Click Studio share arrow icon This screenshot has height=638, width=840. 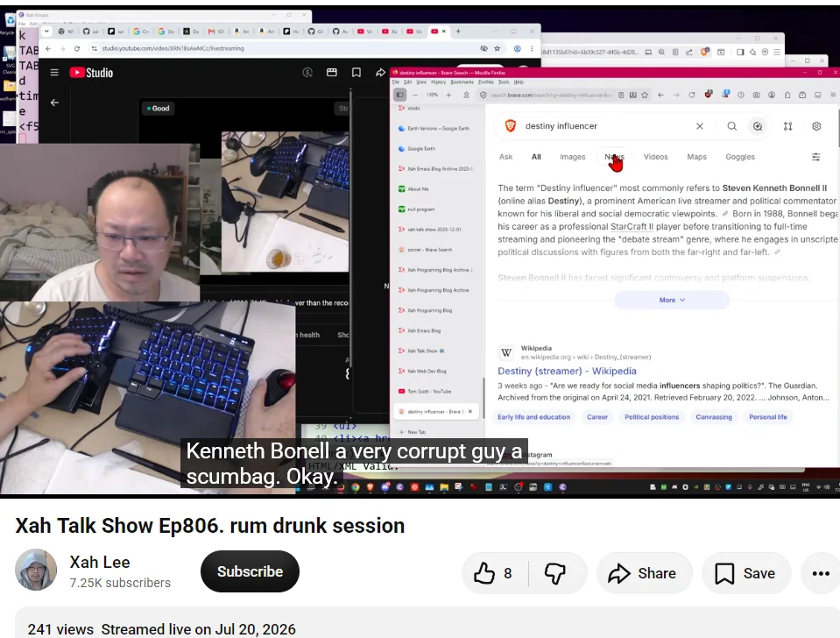coord(380,73)
